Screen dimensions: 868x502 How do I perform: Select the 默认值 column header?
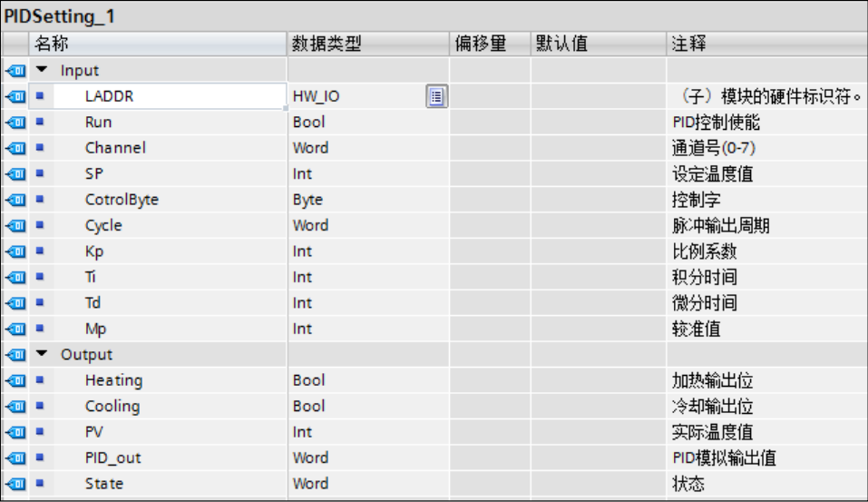[x=599, y=44]
